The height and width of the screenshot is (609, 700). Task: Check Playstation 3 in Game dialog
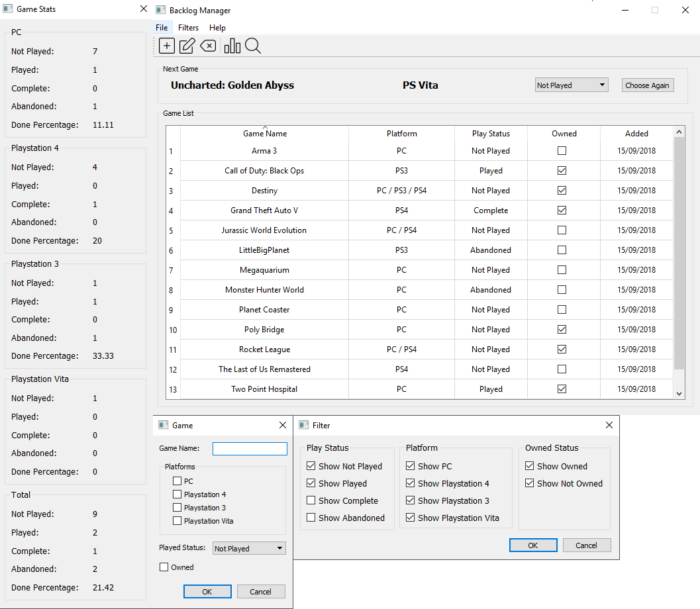pyautogui.click(x=177, y=508)
